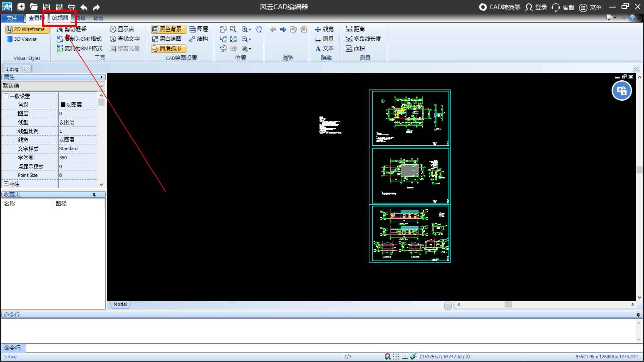Click the 距离 distance measure button
The height and width of the screenshot is (362, 644).
(355, 29)
